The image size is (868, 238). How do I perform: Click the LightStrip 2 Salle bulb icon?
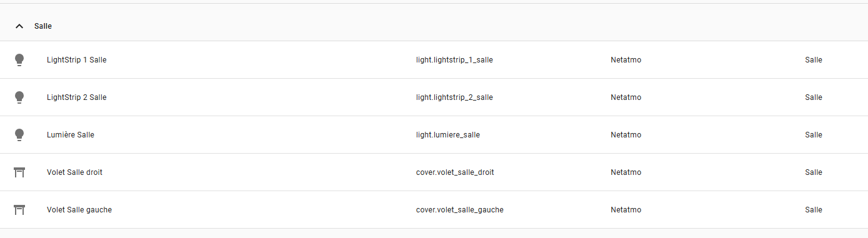coord(19,97)
